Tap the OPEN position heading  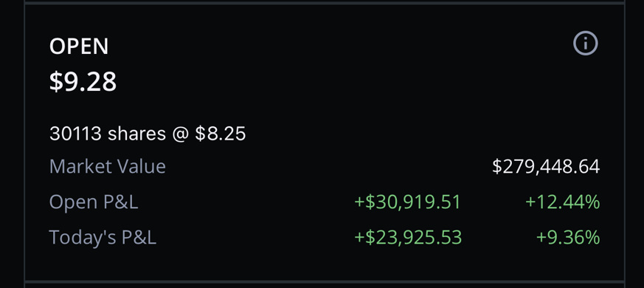coord(79,47)
